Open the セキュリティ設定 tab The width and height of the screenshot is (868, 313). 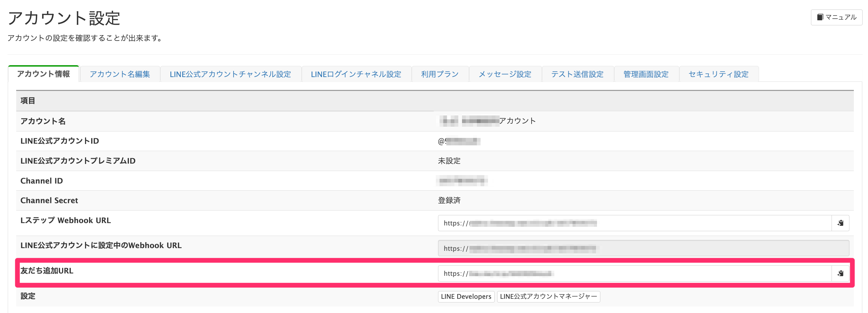click(718, 74)
